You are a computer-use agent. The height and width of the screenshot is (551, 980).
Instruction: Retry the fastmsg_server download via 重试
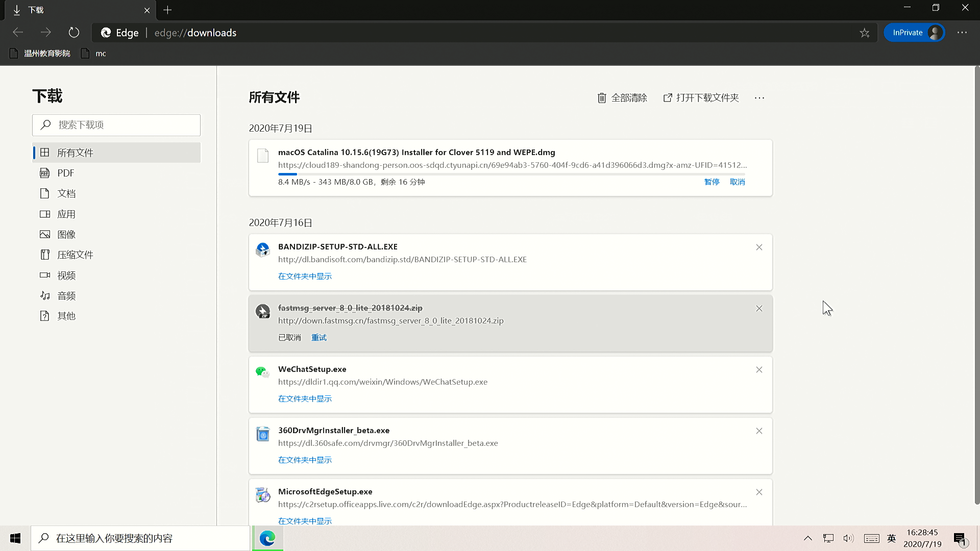pos(319,338)
